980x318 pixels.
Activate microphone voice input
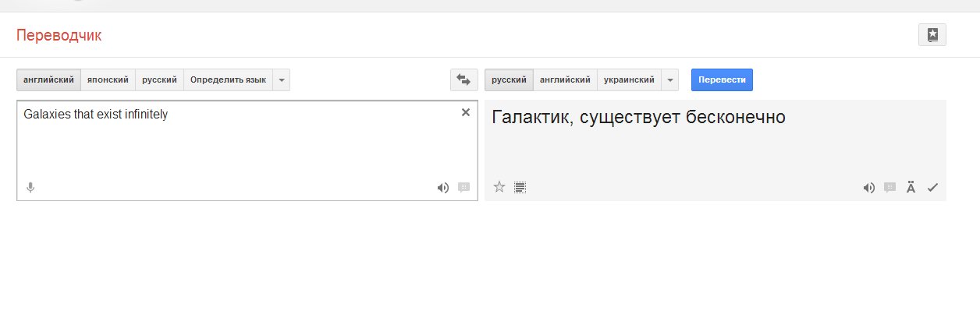30,187
